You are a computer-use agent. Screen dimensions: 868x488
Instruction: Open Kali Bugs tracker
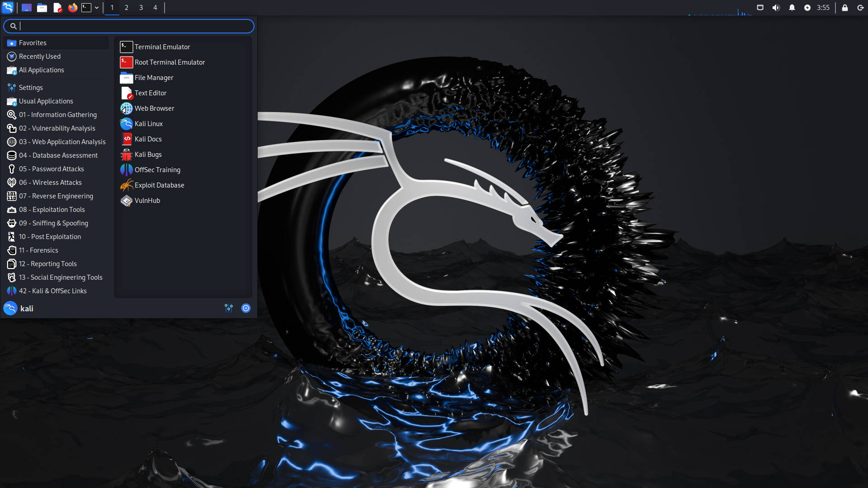(x=148, y=154)
